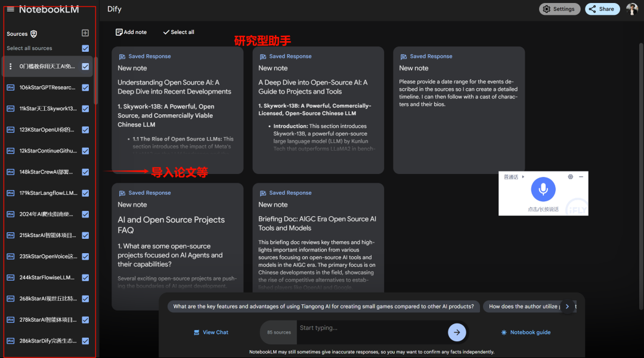Open Understanding Open Source AI note card
644x358 pixels.
tap(178, 110)
